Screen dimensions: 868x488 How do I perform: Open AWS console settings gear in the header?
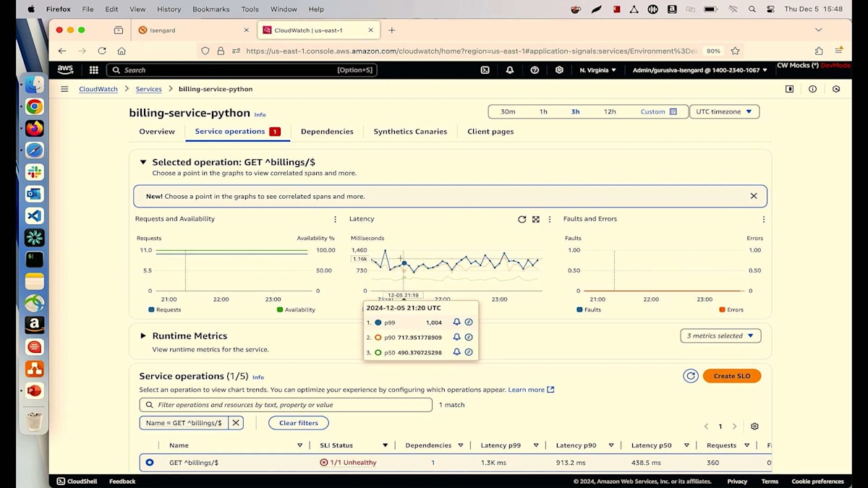point(559,70)
